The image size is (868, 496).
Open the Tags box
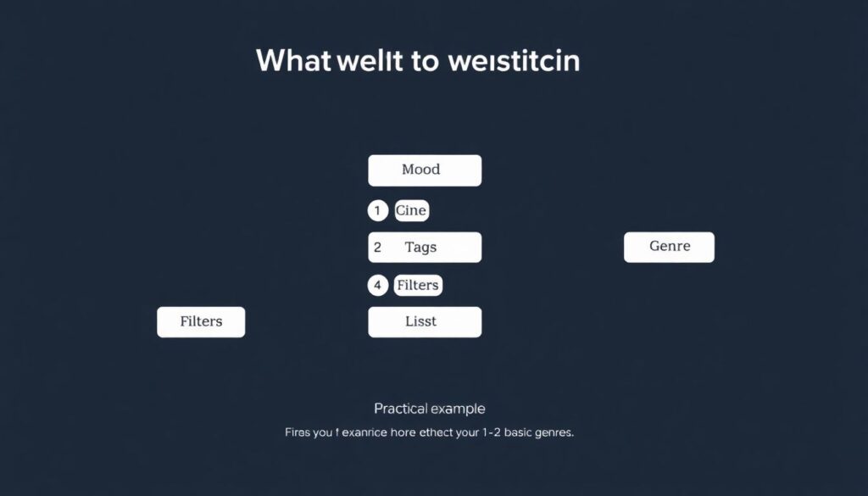(425, 247)
